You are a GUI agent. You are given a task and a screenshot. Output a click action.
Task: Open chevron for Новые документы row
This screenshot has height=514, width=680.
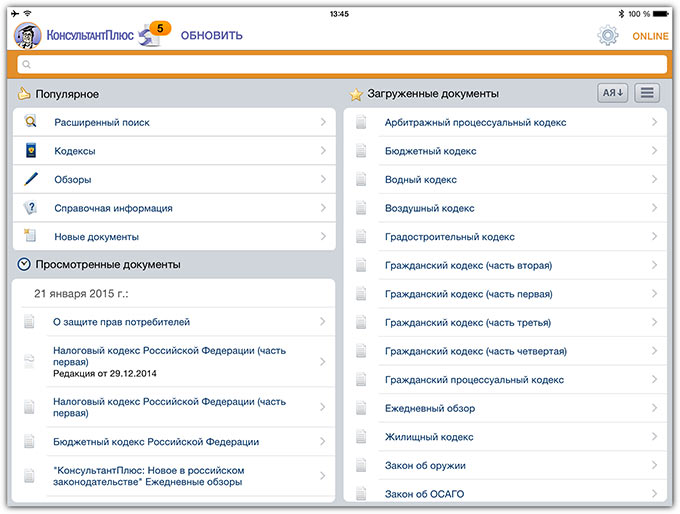click(x=323, y=236)
